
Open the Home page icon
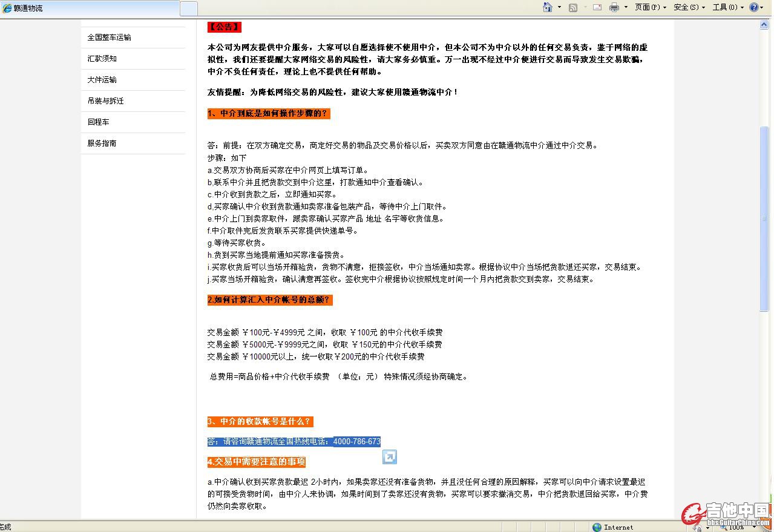pos(548,7)
